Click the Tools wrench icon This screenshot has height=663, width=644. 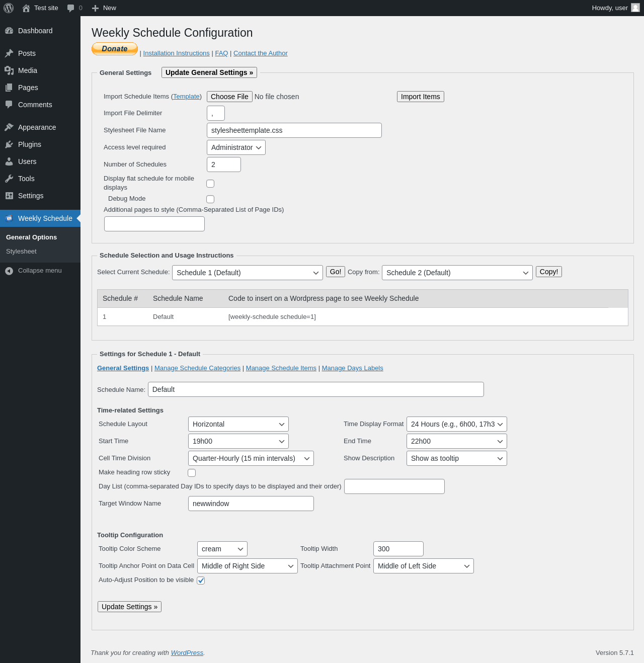coord(9,179)
